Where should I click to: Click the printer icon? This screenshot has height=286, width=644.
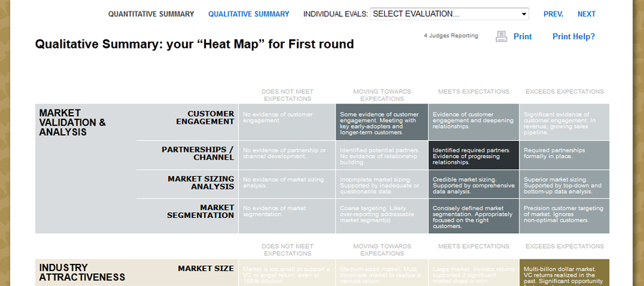point(502,36)
